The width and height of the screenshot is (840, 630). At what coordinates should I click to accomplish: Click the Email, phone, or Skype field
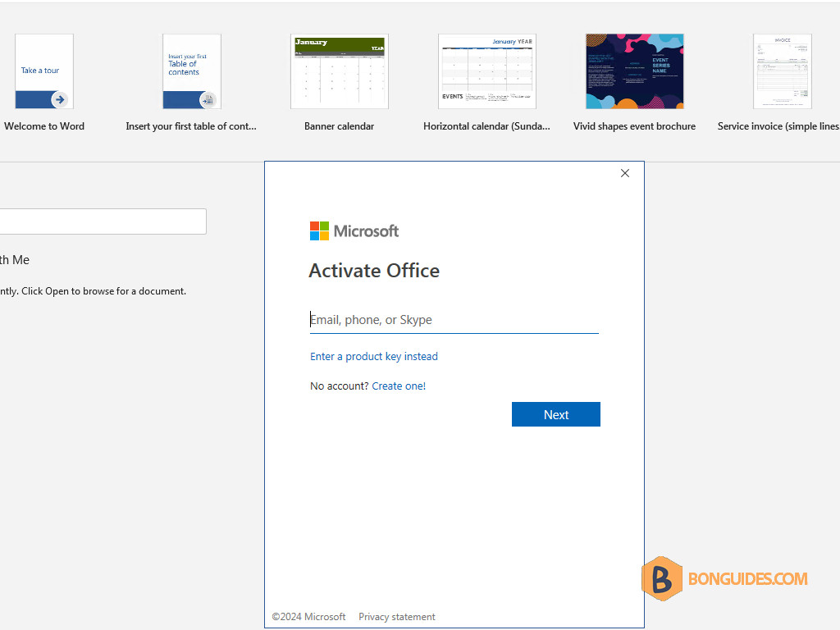coord(454,320)
